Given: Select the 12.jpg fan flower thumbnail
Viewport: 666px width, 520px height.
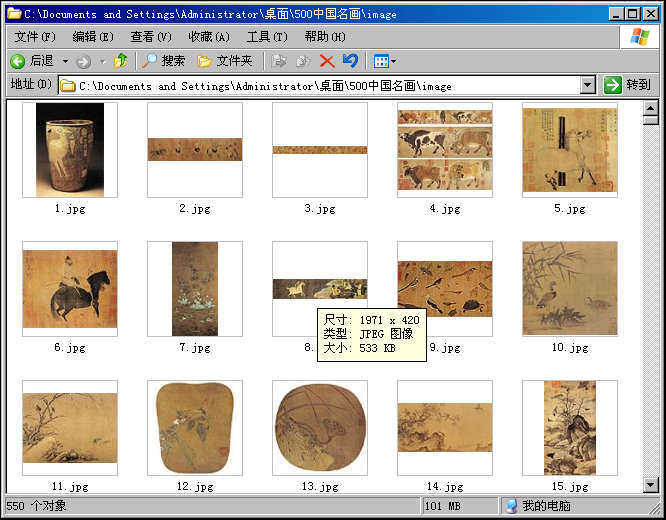Looking at the screenshot, I should point(195,428).
